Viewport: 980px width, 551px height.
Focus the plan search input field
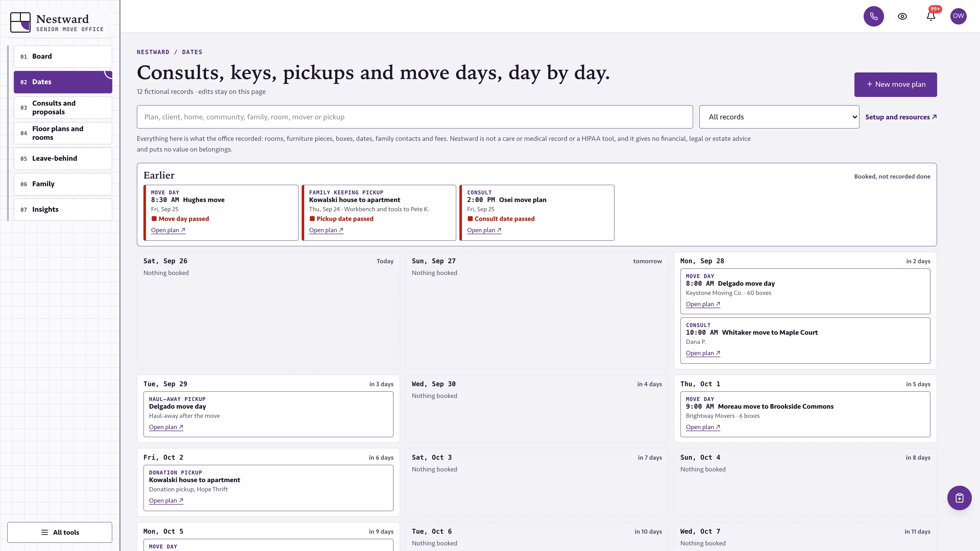click(x=415, y=117)
